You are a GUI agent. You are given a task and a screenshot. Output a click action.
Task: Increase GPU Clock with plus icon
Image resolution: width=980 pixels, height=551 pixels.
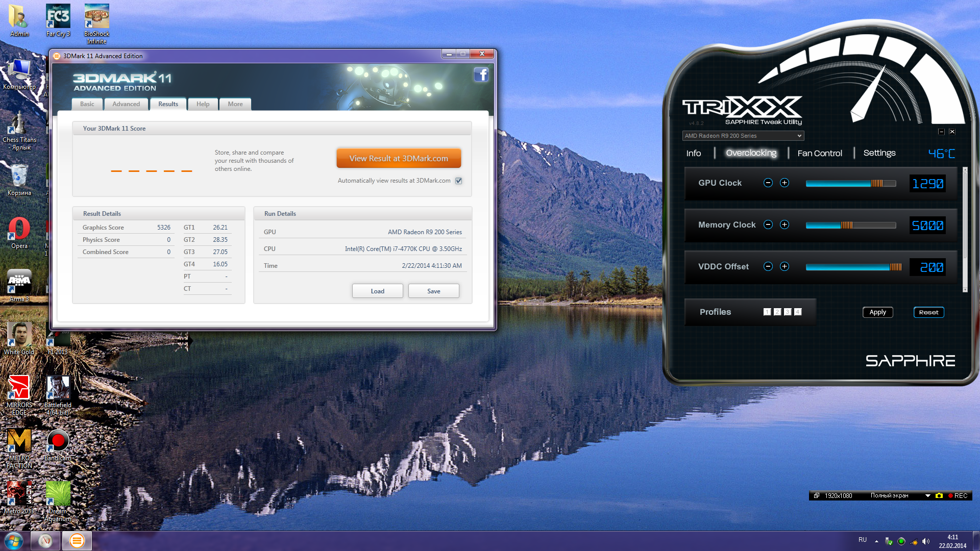tap(785, 183)
